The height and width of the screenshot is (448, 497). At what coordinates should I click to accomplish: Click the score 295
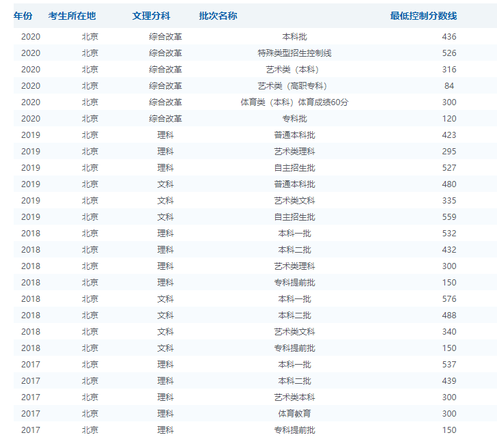[449, 152]
